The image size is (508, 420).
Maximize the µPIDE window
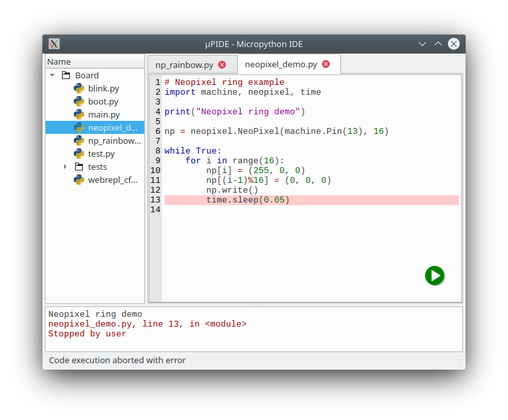(x=438, y=44)
